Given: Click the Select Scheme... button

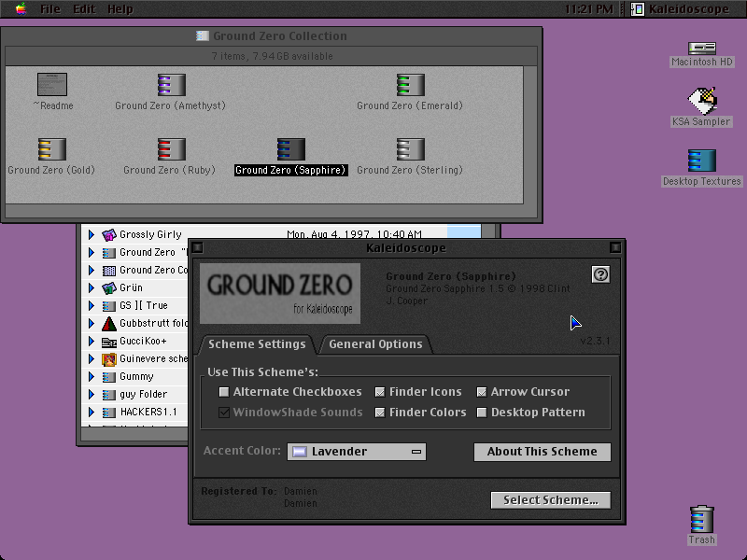Looking at the screenshot, I should coord(551,500).
